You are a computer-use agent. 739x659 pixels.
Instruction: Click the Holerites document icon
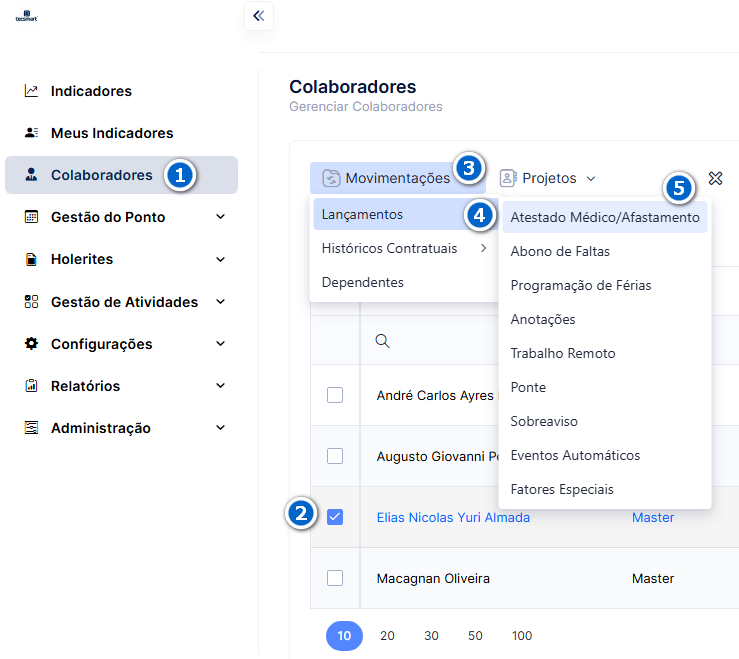[x=31, y=259]
